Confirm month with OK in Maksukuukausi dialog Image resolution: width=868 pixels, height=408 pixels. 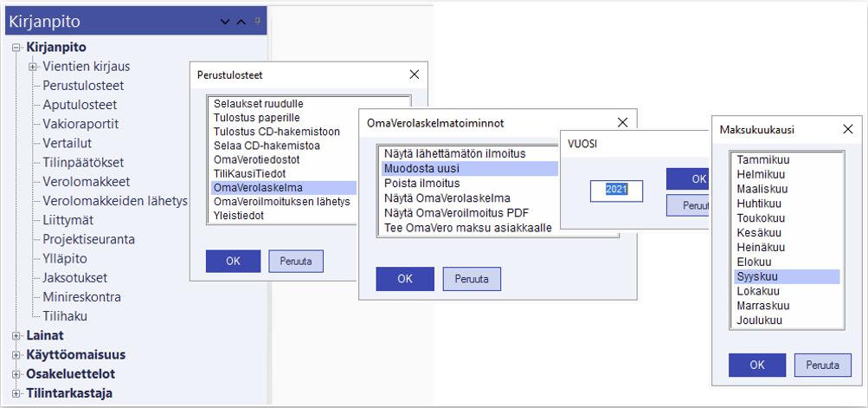click(x=756, y=365)
